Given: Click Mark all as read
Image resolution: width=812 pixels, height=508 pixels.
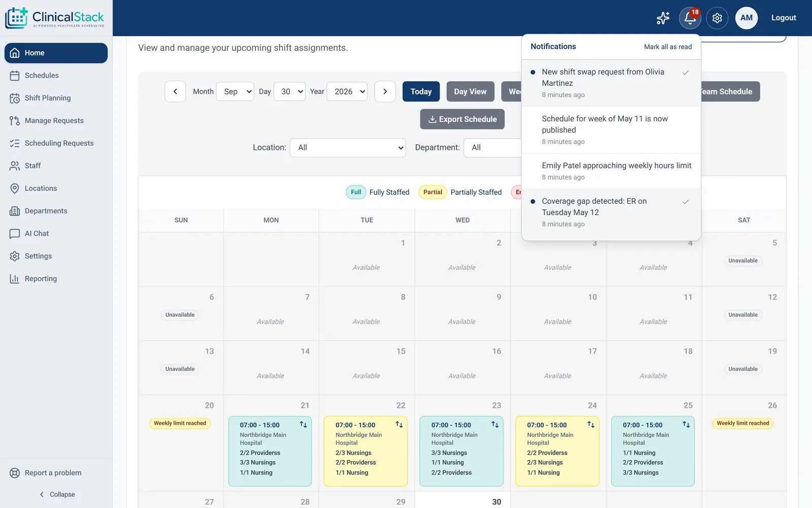Looking at the screenshot, I should click(668, 47).
